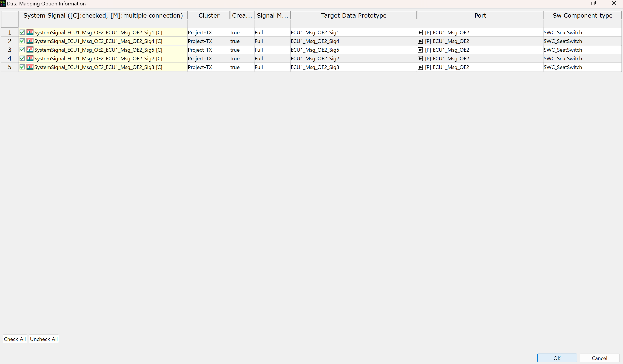The height and width of the screenshot is (364, 623).
Task: Click the signal icon in the Sig1 row
Action: pos(30,32)
